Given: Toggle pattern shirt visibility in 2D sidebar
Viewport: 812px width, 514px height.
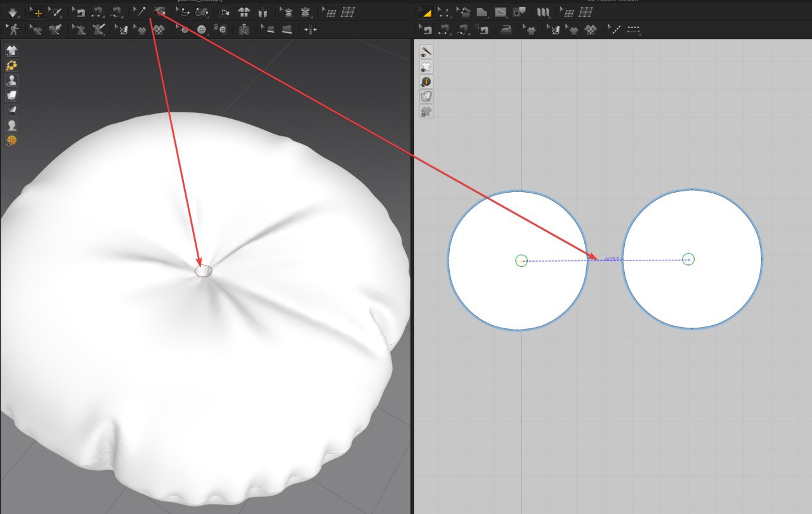Looking at the screenshot, I should click(426, 67).
